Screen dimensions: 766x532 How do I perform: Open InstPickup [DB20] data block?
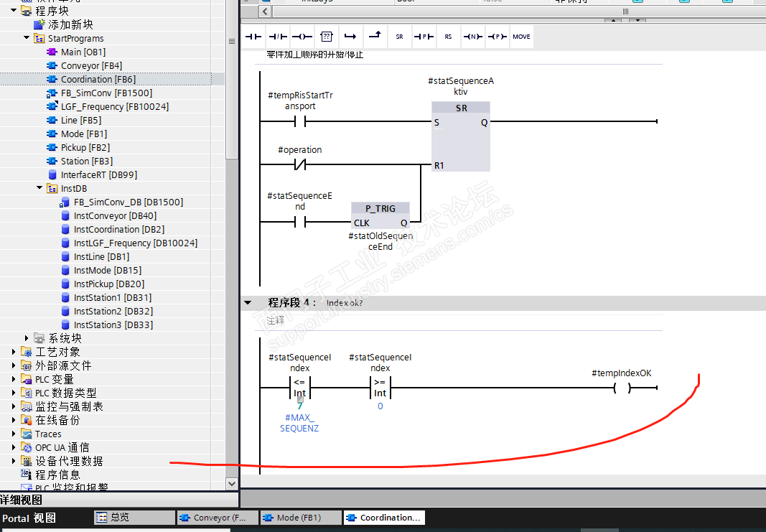(109, 284)
